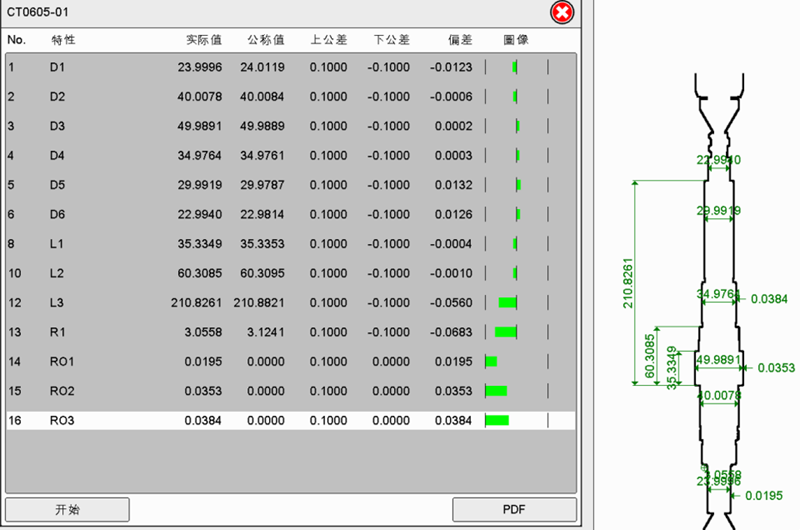The image size is (800, 530).
Task: Select row 14 characteristic RO1
Action: 291,362
